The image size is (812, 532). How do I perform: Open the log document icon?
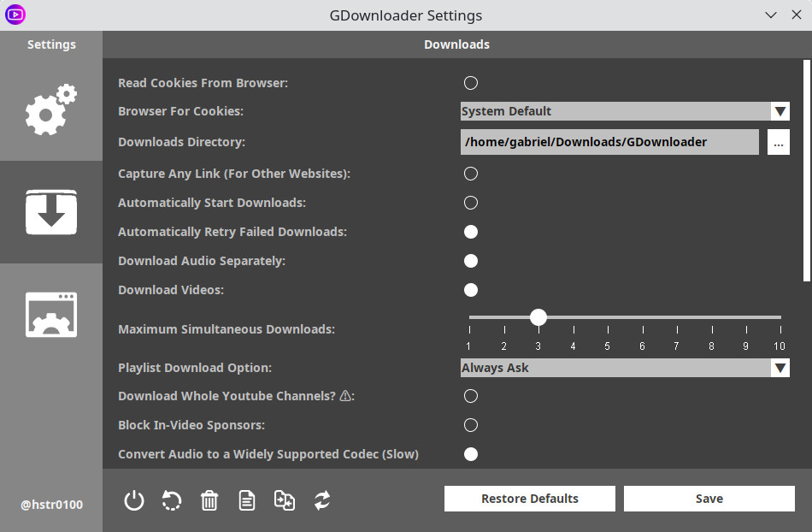pyautogui.click(x=246, y=500)
